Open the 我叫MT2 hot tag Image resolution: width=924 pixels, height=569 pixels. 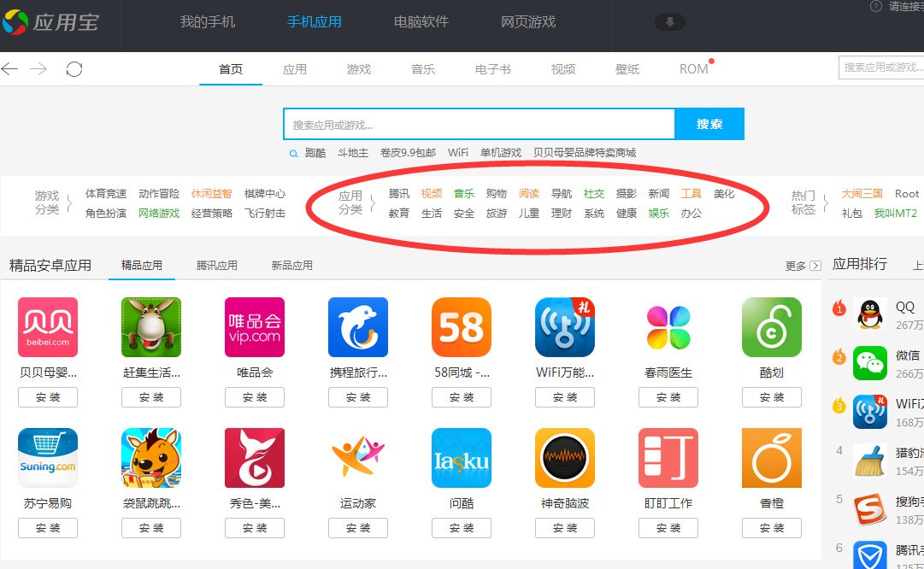pos(895,214)
